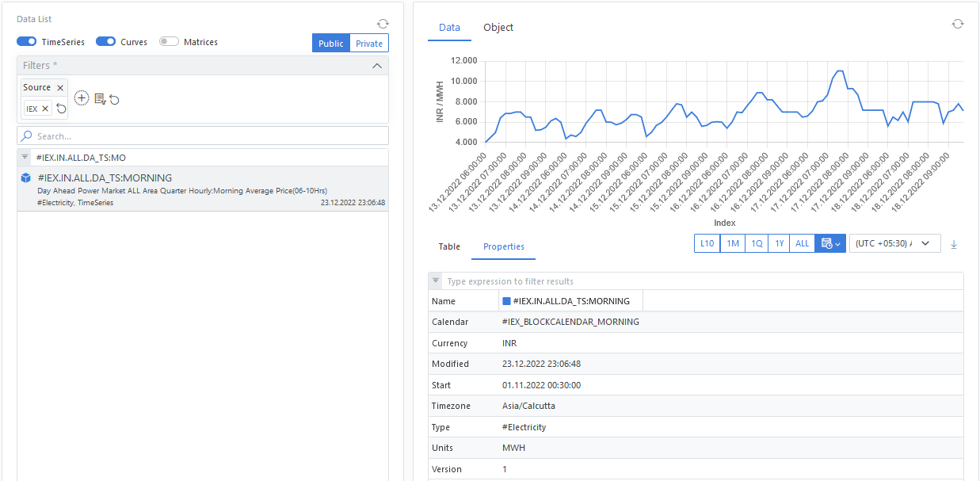The width and height of the screenshot is (980, 481).
Task: Collapse the Filters section
Action: pos(377,66)
